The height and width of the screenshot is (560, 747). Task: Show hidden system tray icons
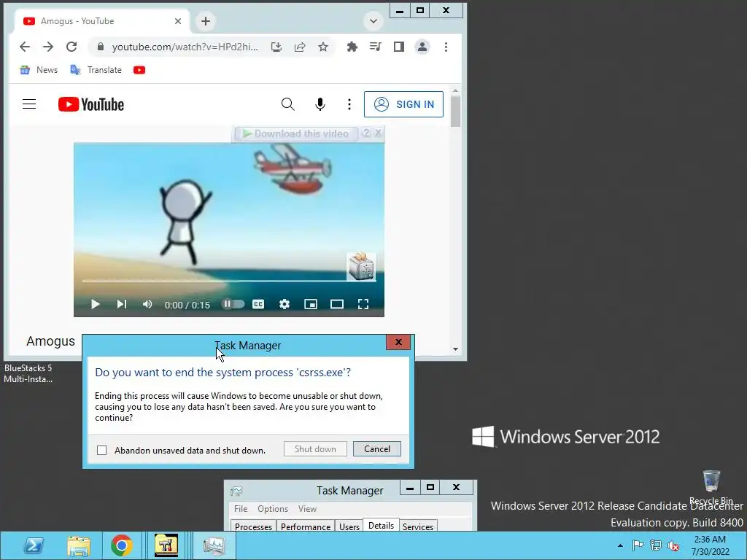click(x=620, y=545)
